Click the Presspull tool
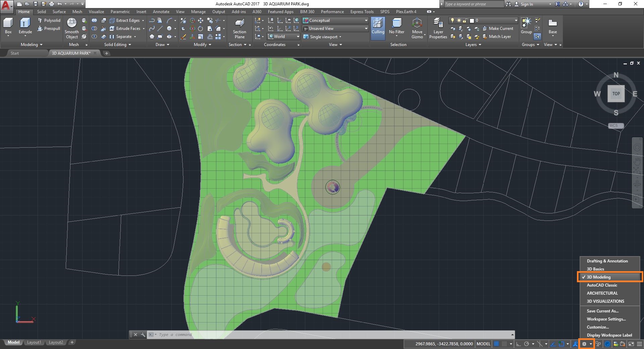The height and width of the screenshot is (349, 644). click(49, 29)
